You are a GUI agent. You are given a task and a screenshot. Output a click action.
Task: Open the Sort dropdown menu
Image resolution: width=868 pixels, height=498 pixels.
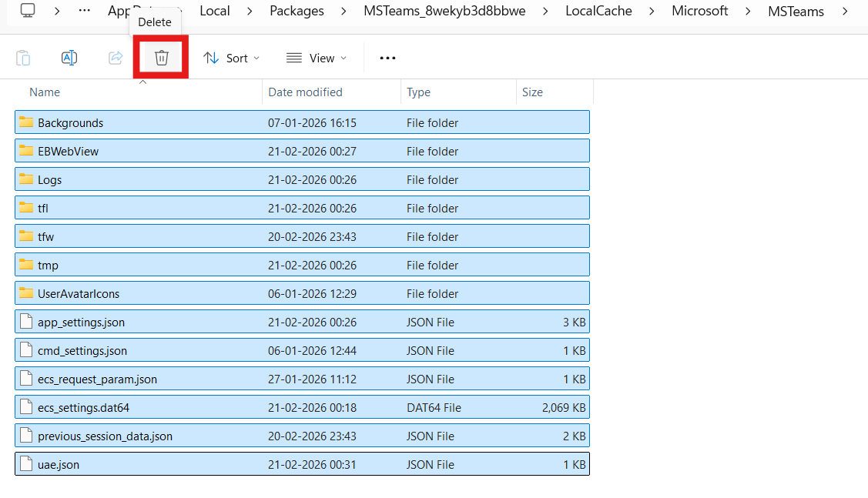231,58
